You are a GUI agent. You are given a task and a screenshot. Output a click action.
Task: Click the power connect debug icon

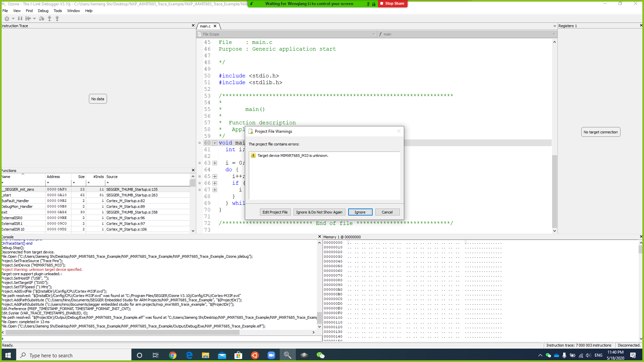pyautogui.click(x=7, y=18)
